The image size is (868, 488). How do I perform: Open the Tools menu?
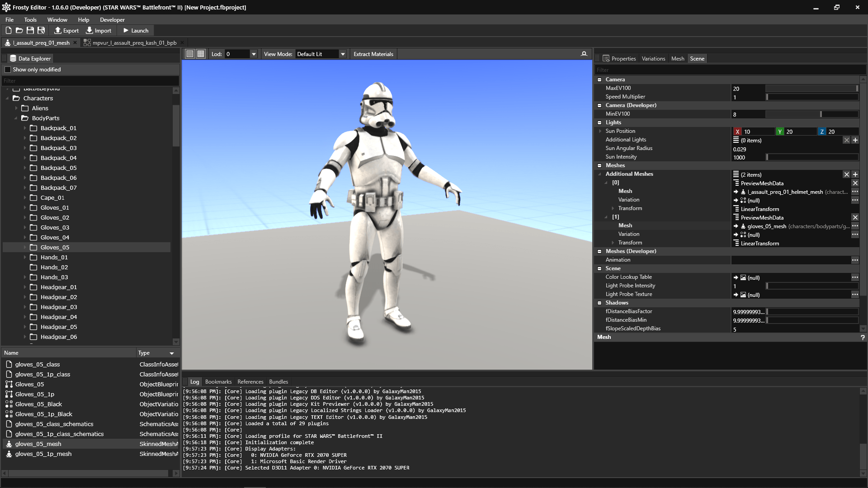click(30, 19)
